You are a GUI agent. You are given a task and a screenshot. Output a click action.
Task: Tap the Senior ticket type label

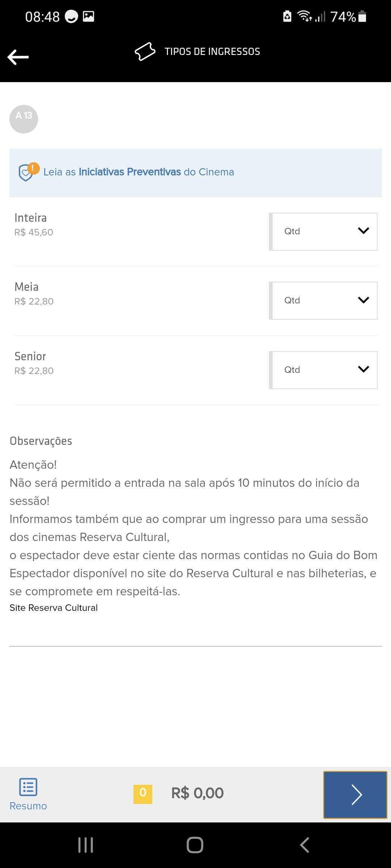30,356
